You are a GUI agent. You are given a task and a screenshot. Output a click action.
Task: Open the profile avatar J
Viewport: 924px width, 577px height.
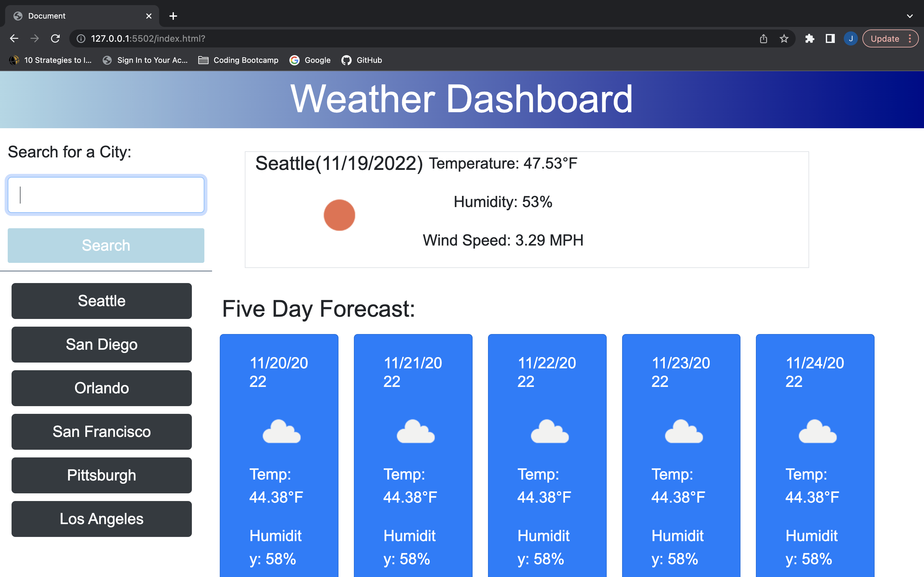[x=851, y=38]
